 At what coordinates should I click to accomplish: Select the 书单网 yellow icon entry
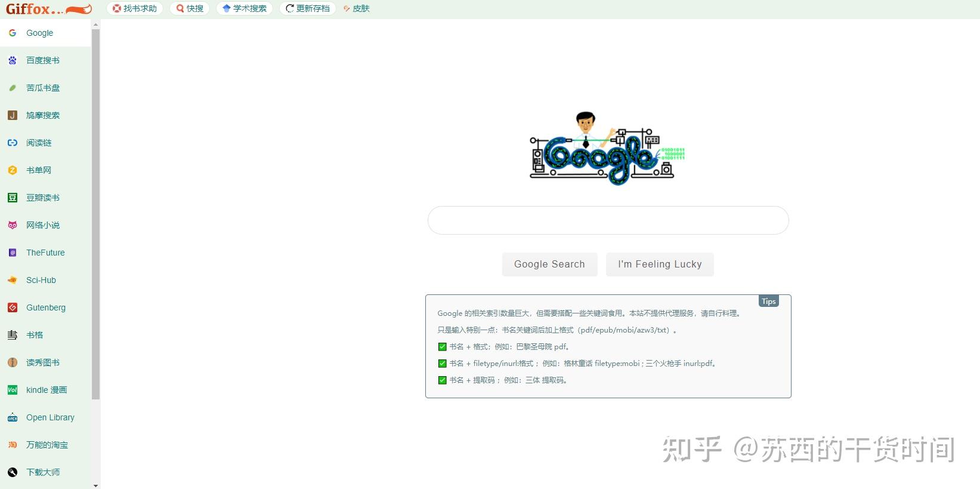[45, 170]
